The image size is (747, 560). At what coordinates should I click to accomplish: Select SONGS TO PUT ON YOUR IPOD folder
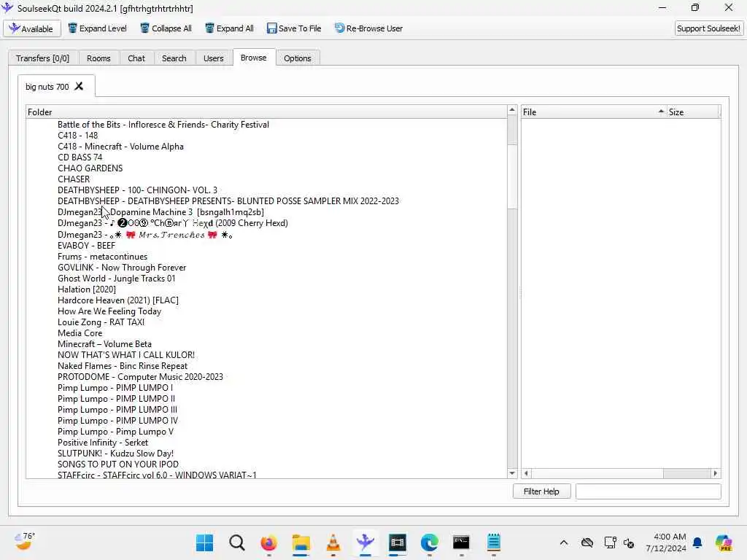click(118, 464)
